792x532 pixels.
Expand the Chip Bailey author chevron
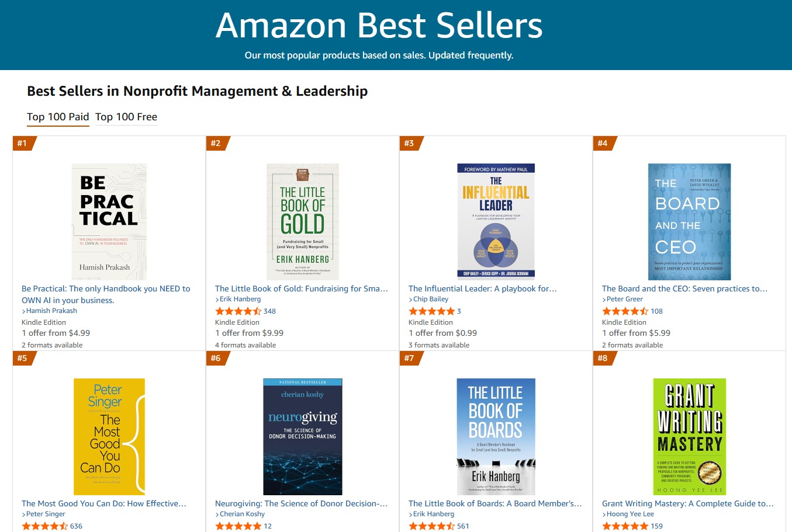point(411,299)
